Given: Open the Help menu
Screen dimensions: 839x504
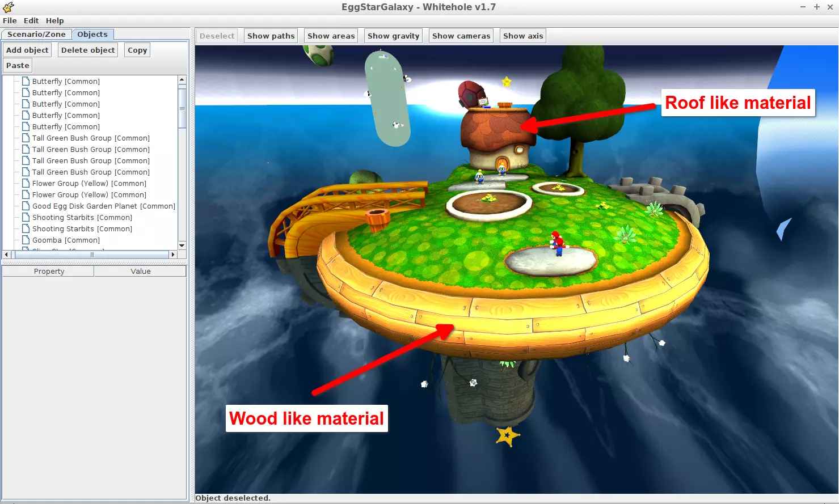Looking at the screenshot, I should click(x=55, y=20).
